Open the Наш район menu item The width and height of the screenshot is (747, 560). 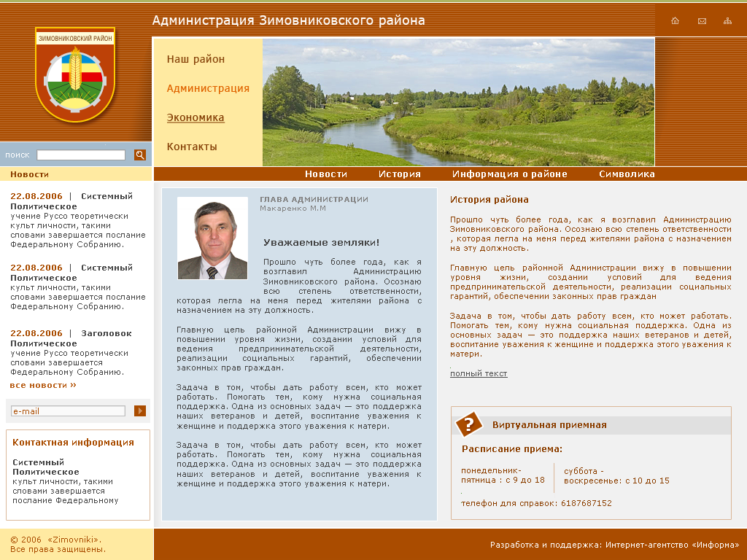click(x=197, y=58)
